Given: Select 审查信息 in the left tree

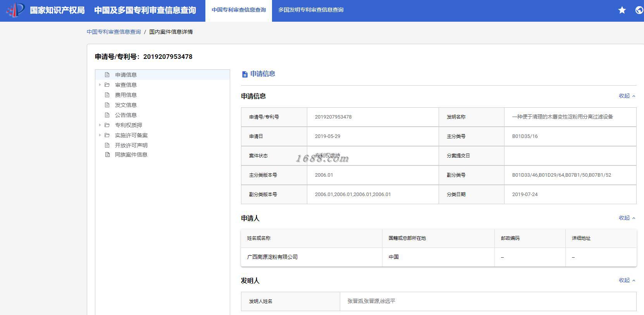Looking at the screenshot, I should (x=126, y=85).
